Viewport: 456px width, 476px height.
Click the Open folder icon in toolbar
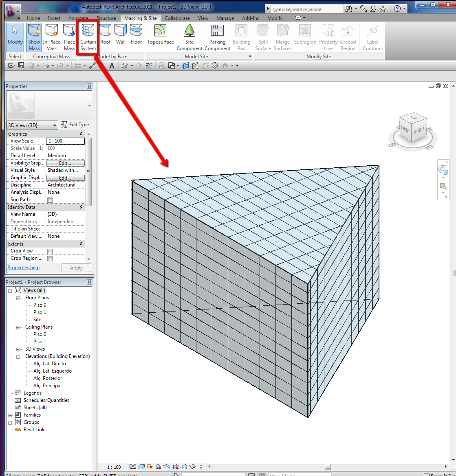click(x=11, y=65)
